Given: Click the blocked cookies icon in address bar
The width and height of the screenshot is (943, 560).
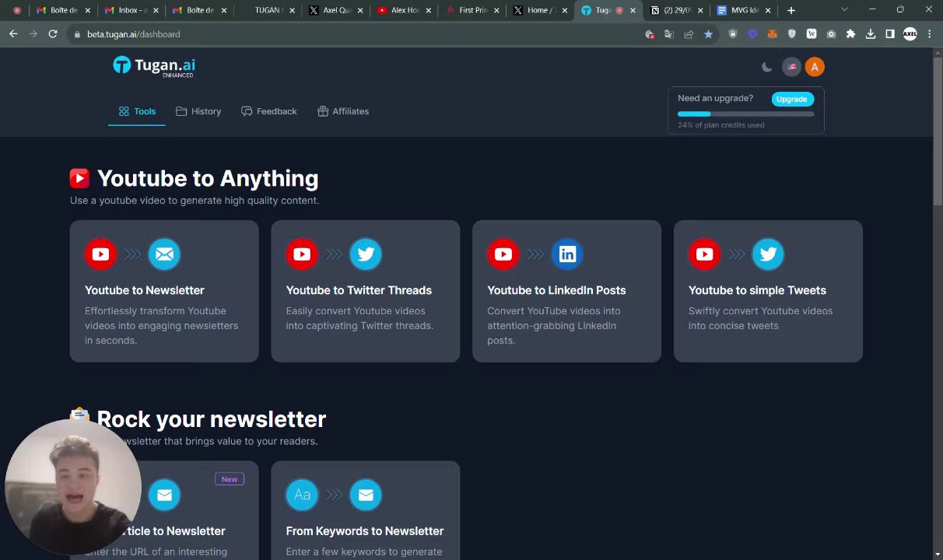Looking at the screenshot, I should (650, 34).
